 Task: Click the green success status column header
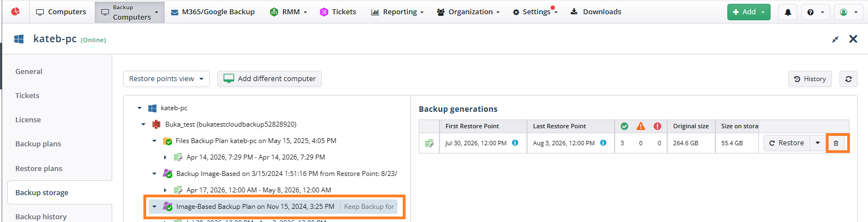(624, 126)
